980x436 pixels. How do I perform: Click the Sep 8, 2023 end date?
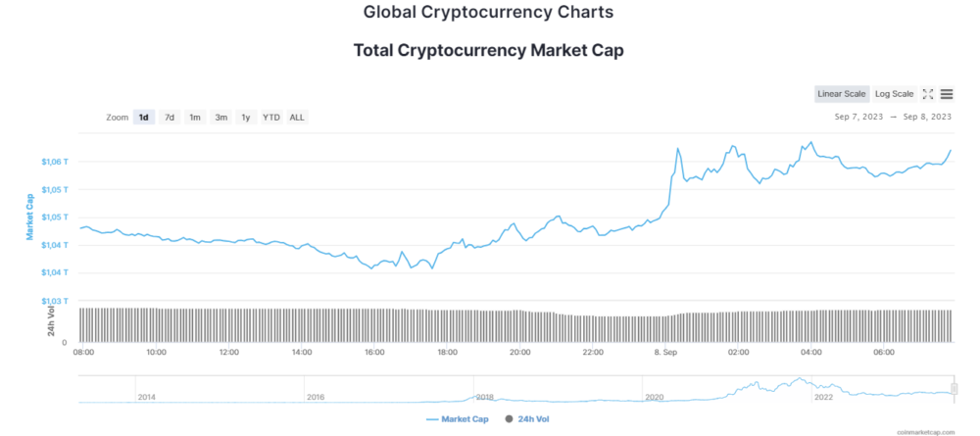927,118
